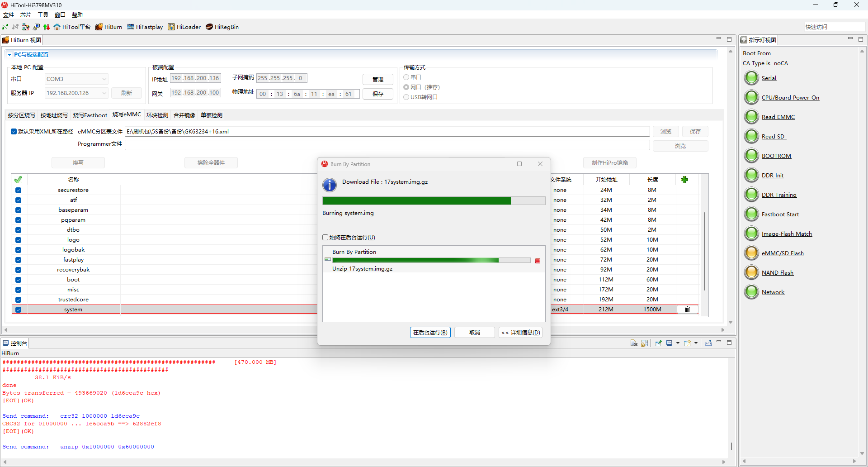Click the BOOTROM indicator light

751,156
